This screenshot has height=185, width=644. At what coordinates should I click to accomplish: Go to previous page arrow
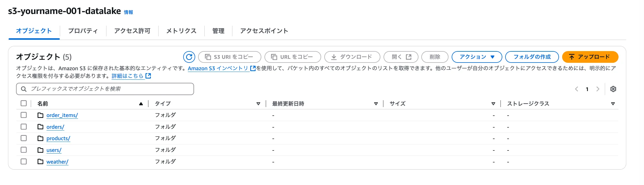tap(577, 89)
